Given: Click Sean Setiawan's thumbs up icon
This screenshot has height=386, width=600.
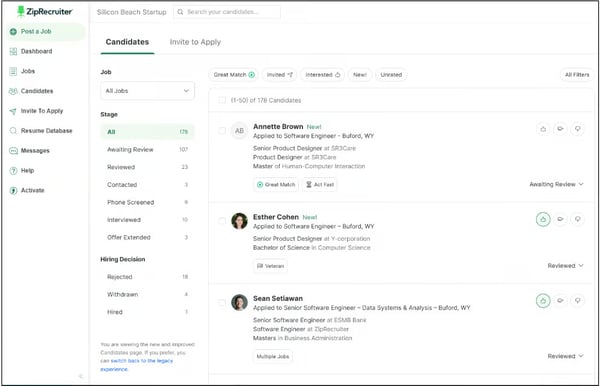Looking at the screenshot, I should 543,301.
